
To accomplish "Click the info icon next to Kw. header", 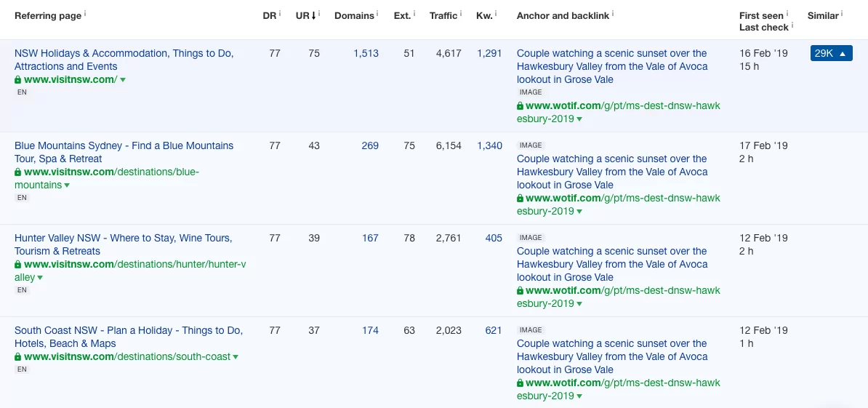I will coord(496,13).
